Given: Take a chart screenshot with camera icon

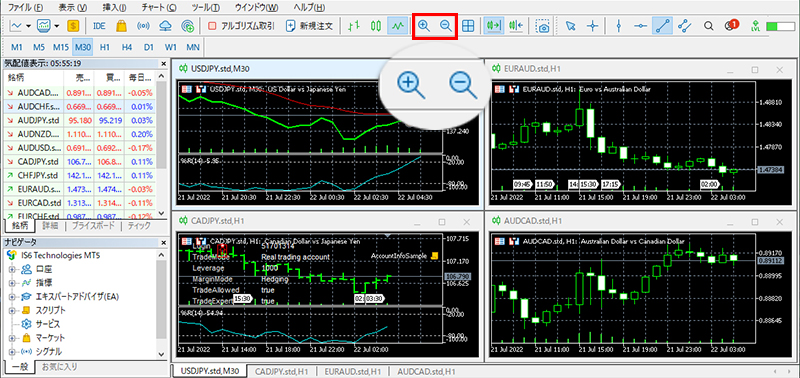Looking at the screenshot, I should (543, 26).
